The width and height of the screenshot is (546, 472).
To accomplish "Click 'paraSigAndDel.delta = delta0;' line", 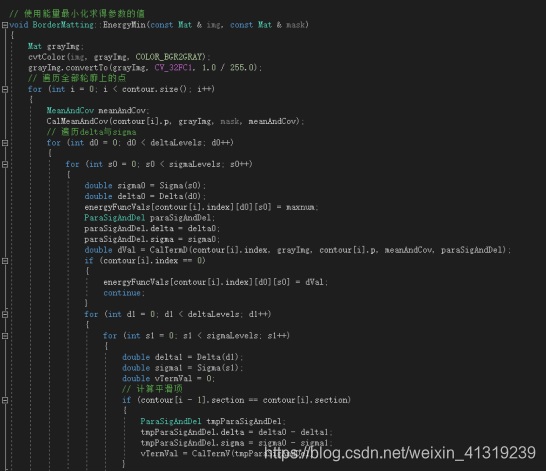I will (x=152, y=229).
